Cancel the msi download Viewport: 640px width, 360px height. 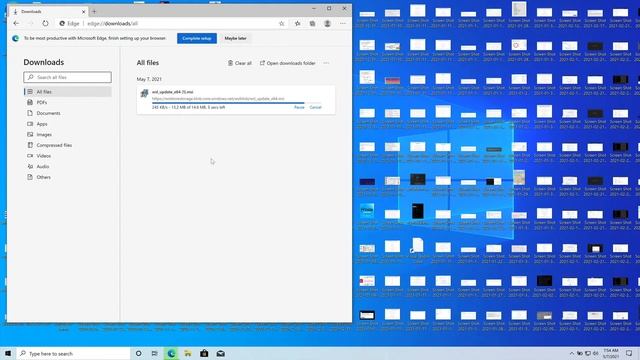pos(316,107)
